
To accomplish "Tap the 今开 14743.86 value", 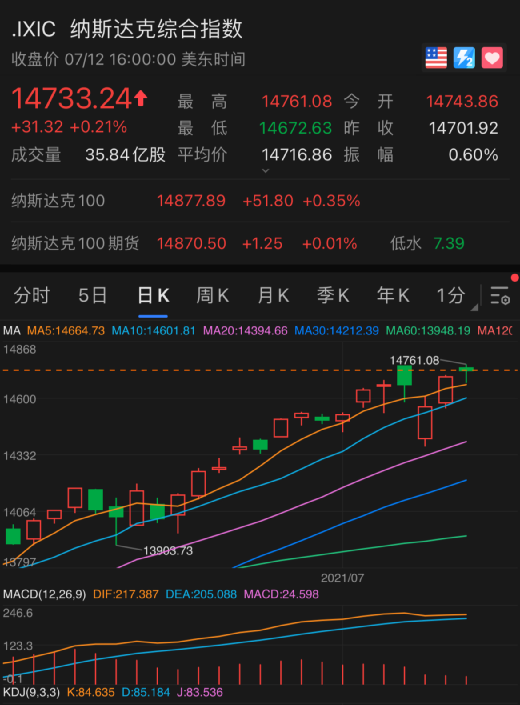I will 462,102.
